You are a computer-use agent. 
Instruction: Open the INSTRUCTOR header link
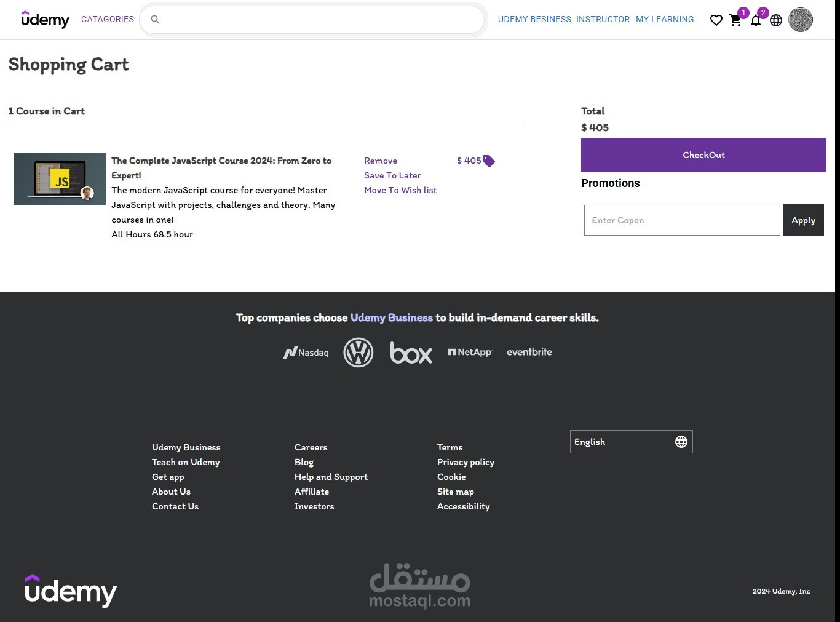point(603,20)
